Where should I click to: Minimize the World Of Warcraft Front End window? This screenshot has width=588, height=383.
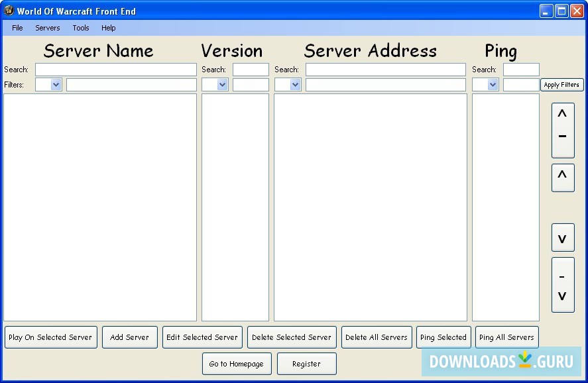pyautogui.click(x=546, y=11)
